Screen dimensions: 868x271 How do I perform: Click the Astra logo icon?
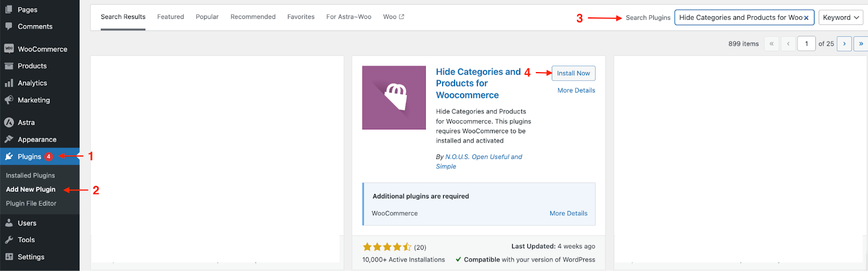point(9,122)
